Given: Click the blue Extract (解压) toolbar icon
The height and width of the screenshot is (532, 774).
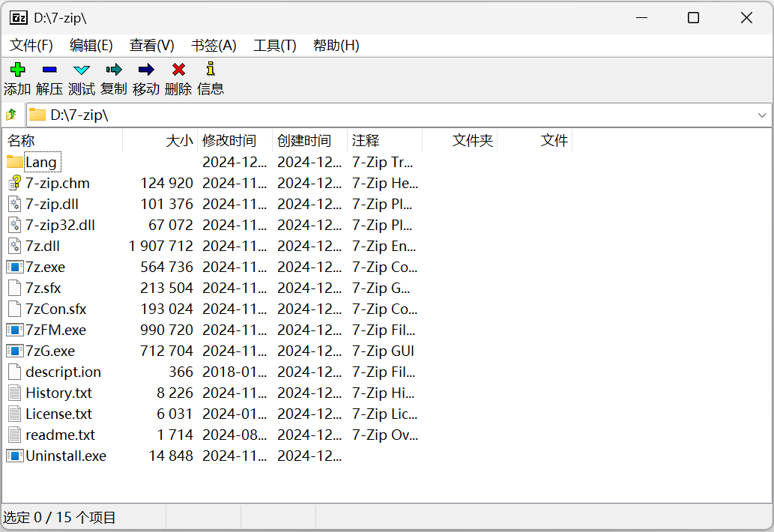Looking at the screenshot, I should click(49, 70).
